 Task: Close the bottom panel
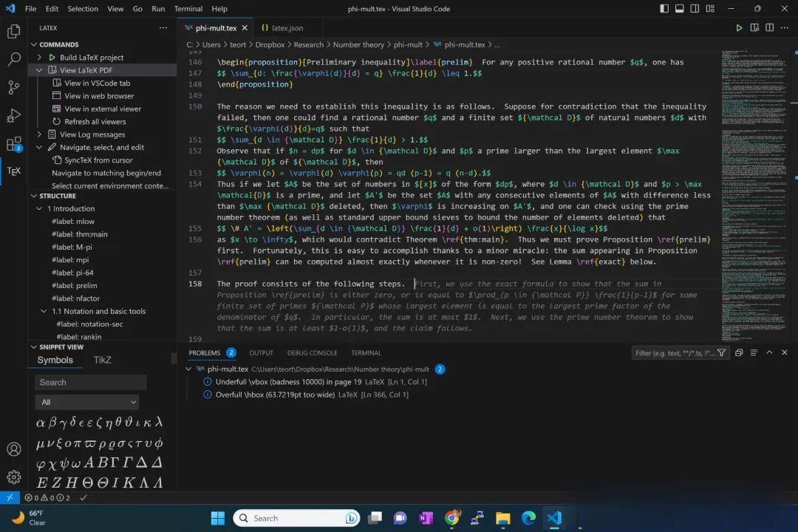click(x=784, y=352)
